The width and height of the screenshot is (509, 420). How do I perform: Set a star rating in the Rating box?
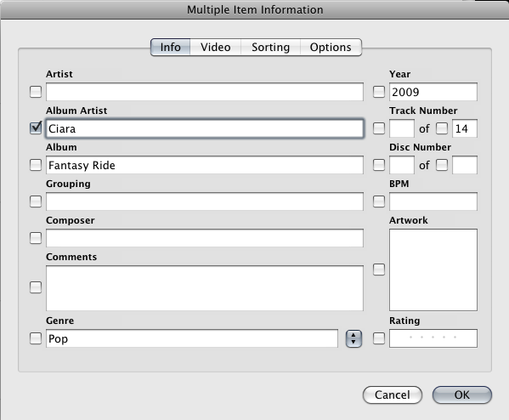[433, 338]
